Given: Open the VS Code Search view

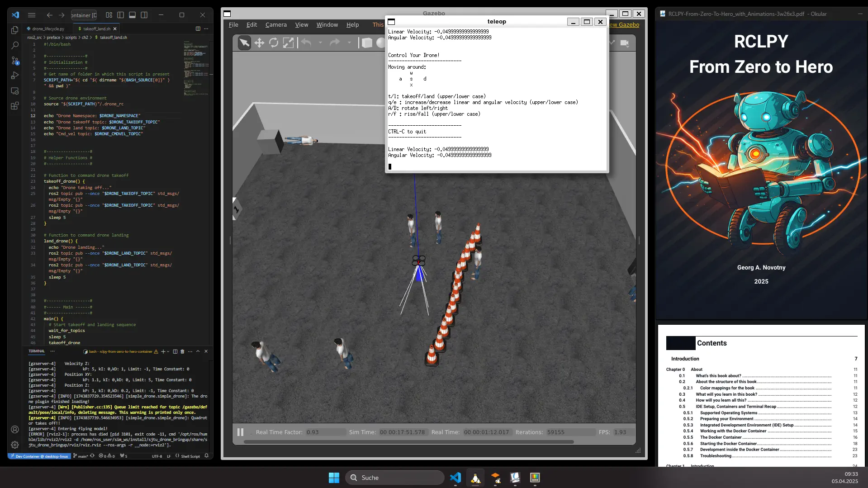Looking at the screenshot, I should pos(15,45).
